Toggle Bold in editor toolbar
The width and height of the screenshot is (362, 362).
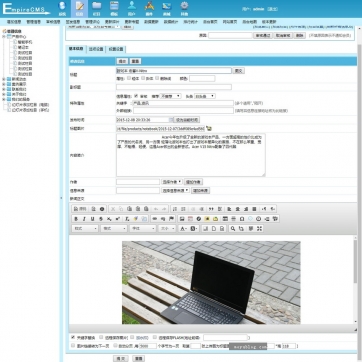76,219
